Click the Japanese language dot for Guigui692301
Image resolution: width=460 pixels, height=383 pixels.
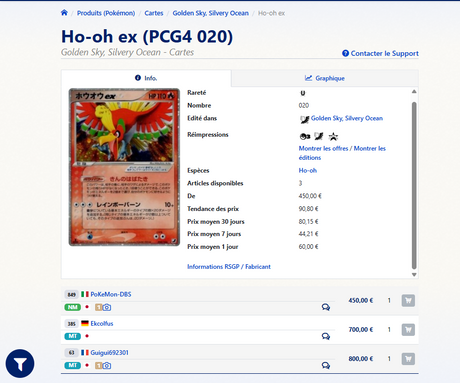[87, 365]
